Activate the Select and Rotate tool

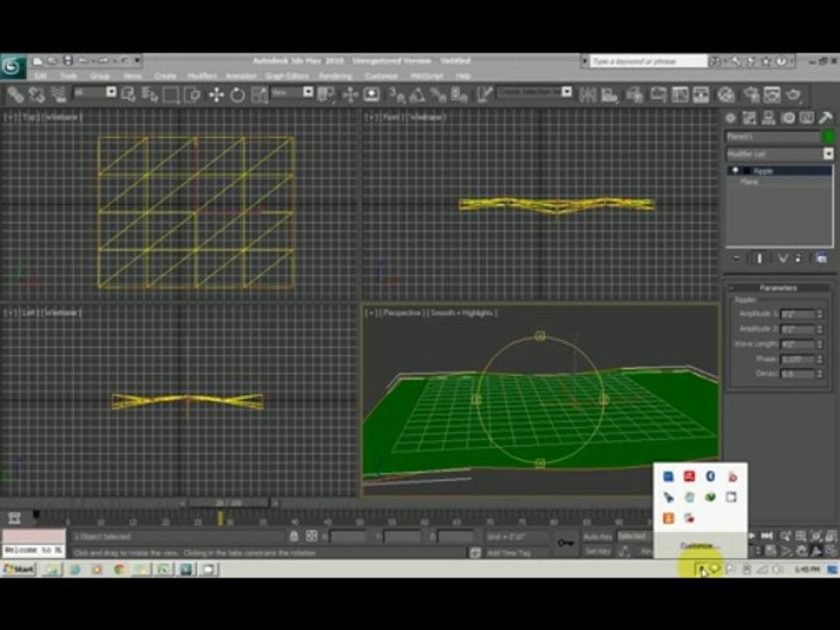(x=237, y=94)
